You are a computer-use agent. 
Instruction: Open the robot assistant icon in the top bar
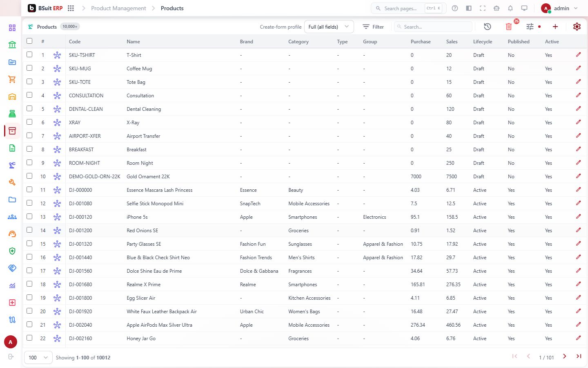[497, 8]
